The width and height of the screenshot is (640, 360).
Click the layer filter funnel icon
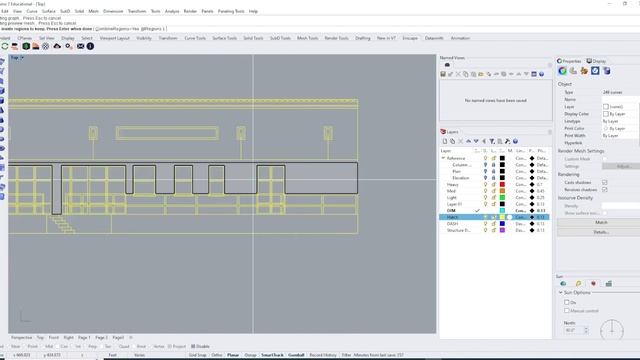pyautogui.click(x=492, y=141)
